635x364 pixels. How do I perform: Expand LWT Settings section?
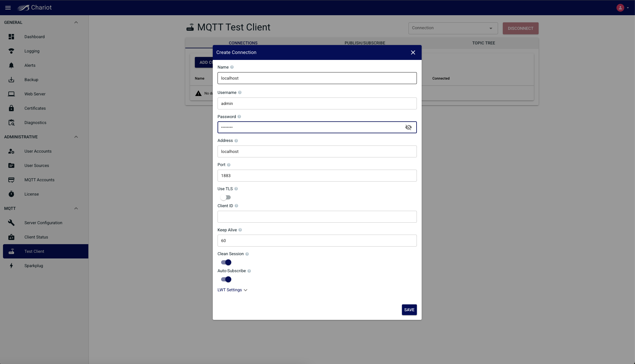pos(232,290)
